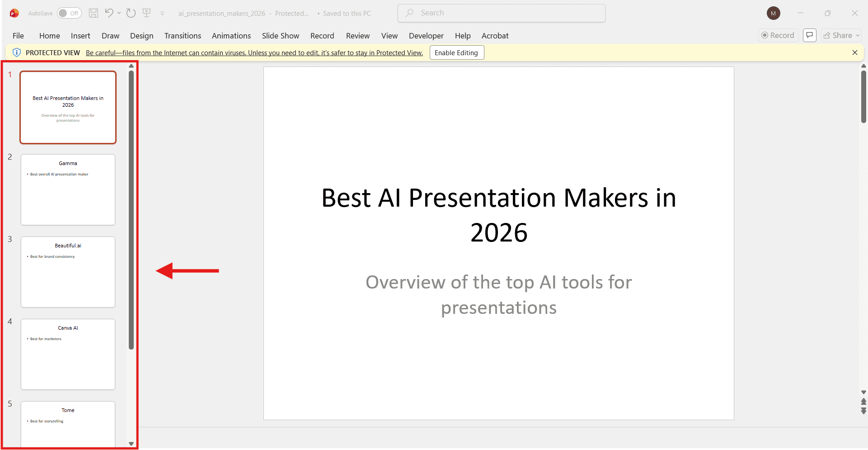868x450 pixels.
Task: Open the Draw tab
Action: (110, 36)
